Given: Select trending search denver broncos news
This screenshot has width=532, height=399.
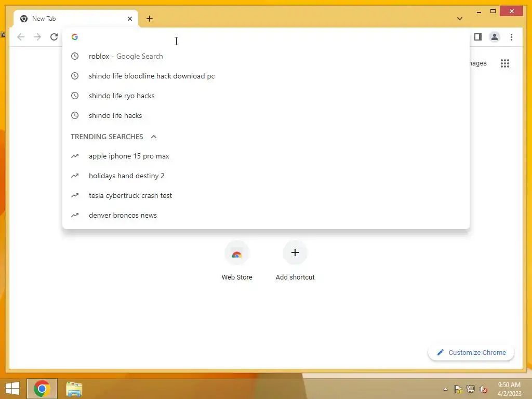Looking at the screenshot, I should coord(266,215).
